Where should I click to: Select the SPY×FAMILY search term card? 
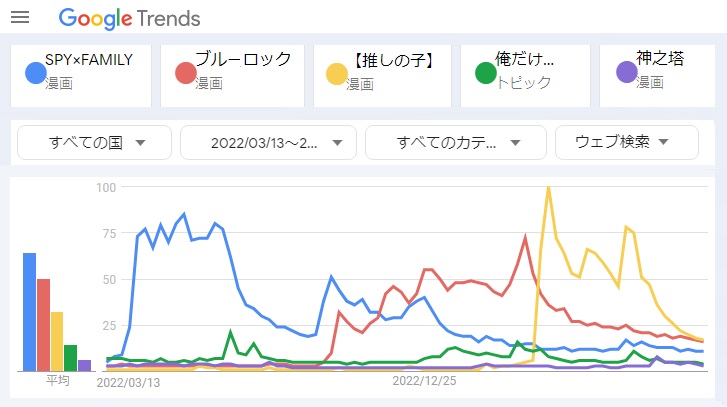coord(90,70)
